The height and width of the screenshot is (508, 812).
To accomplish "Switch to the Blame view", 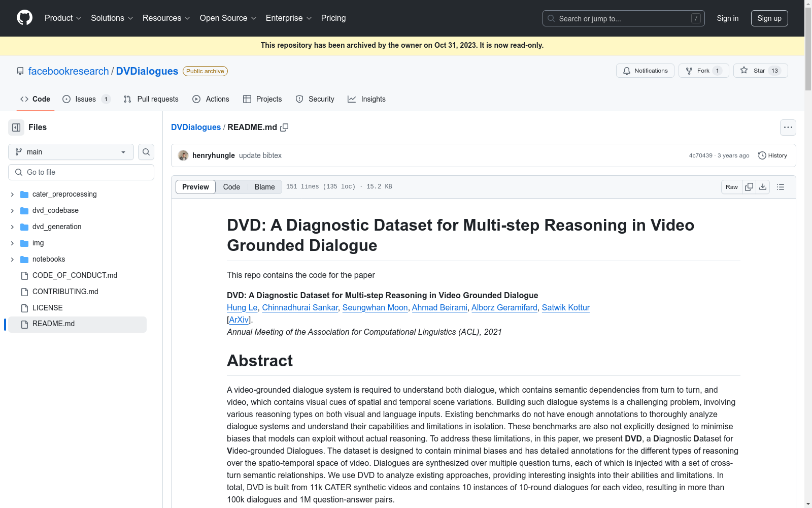I will 265,187.
